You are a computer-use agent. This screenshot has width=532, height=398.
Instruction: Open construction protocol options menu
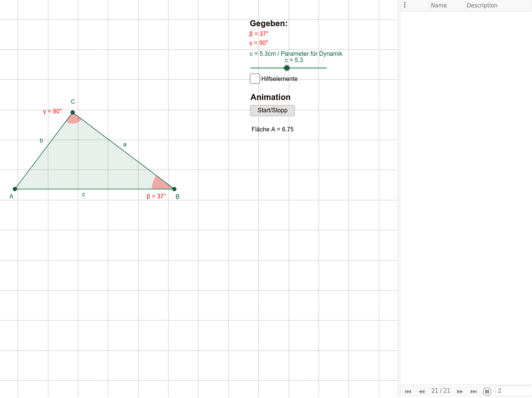(405, 5)
